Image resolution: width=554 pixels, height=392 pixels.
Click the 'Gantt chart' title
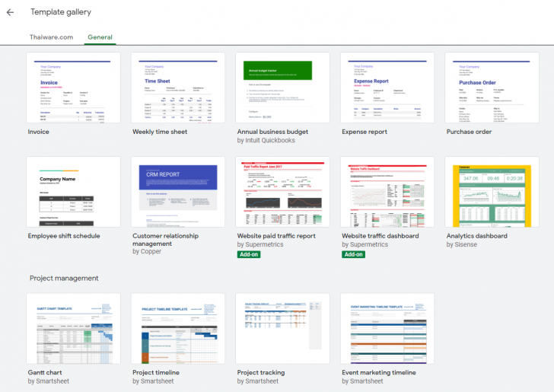click(45, 372)
